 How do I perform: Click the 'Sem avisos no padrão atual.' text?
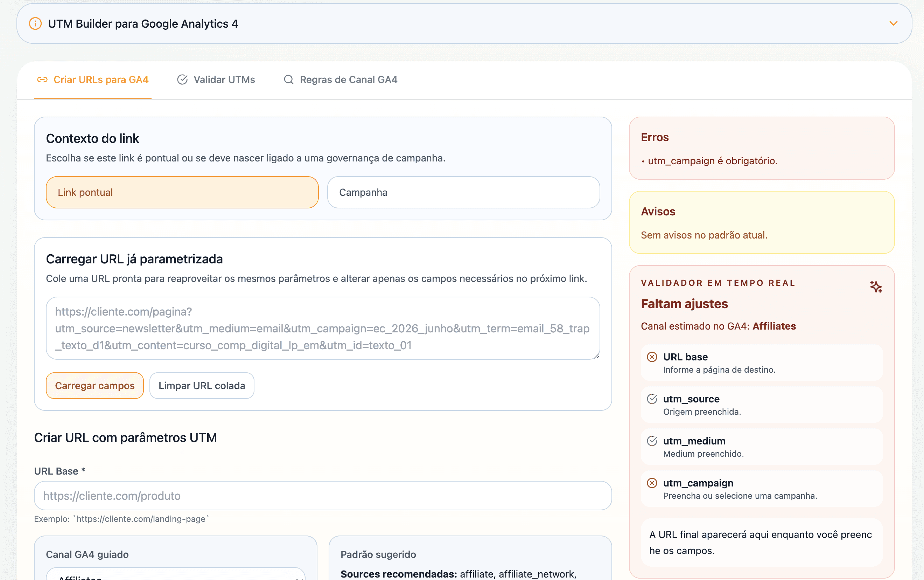(x=704, y=235)
